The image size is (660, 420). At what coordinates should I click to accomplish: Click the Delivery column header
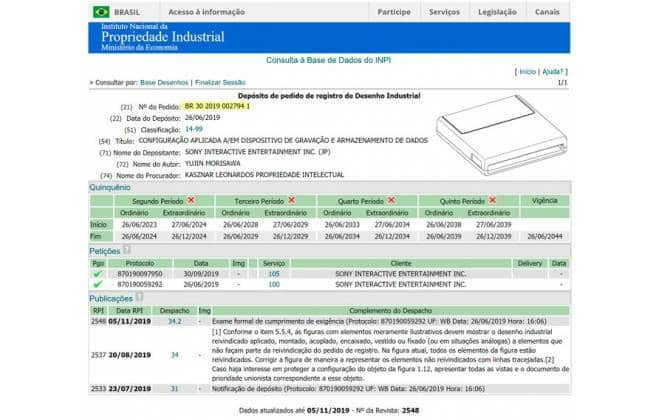530,263
